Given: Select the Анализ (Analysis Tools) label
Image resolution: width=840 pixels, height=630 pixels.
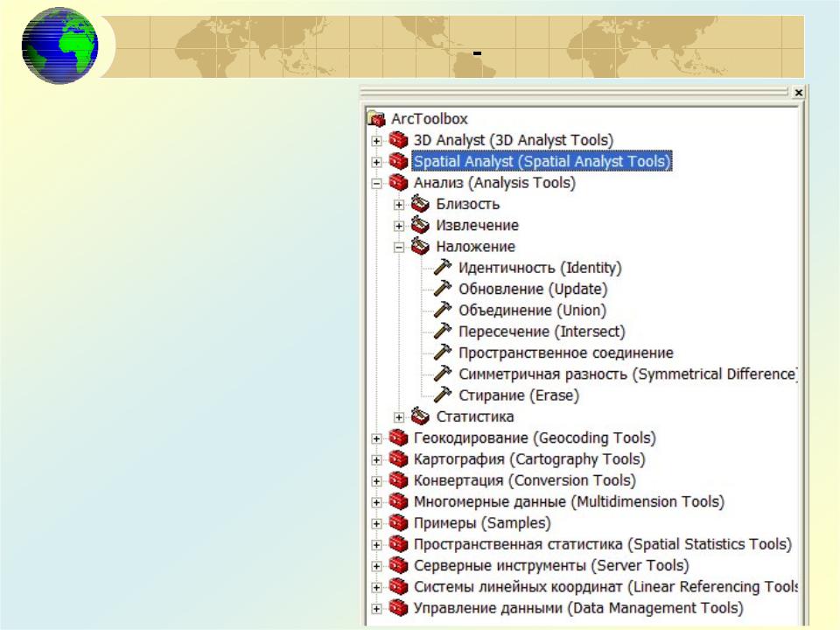Looking at the screenshot, I should coord(494,183).
